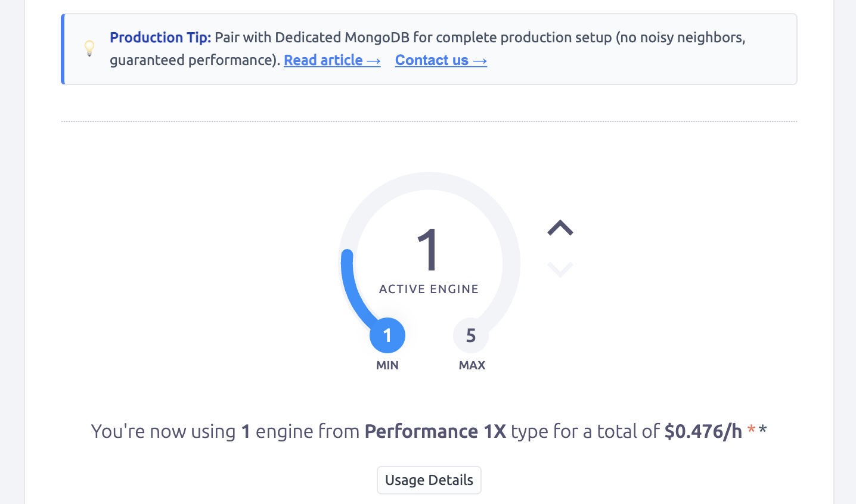Click the down chevron to remove an engine
856x504 pixels.
[560, 269]
